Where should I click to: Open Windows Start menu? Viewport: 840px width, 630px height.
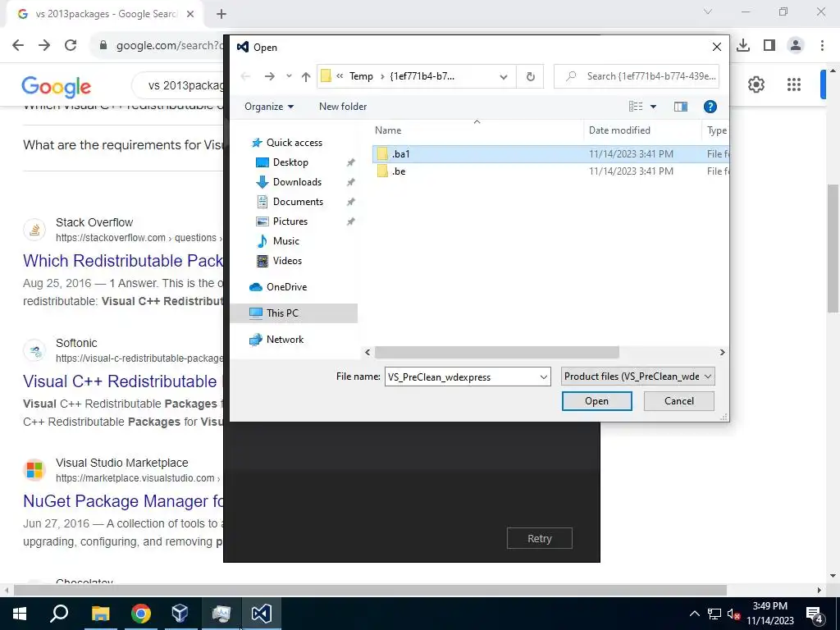[20, 614]
